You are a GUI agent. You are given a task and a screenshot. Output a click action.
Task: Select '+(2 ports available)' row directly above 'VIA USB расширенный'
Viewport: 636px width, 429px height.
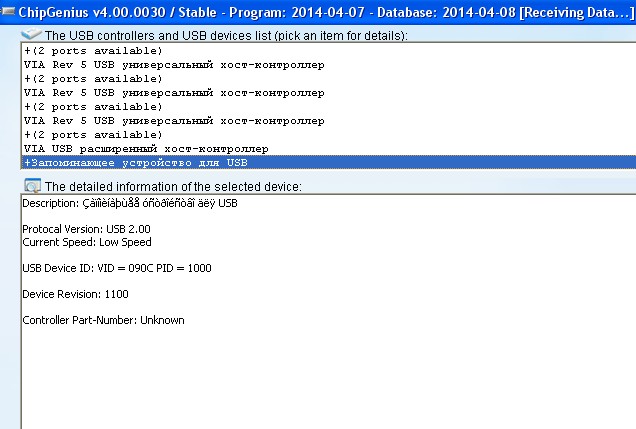328,135
